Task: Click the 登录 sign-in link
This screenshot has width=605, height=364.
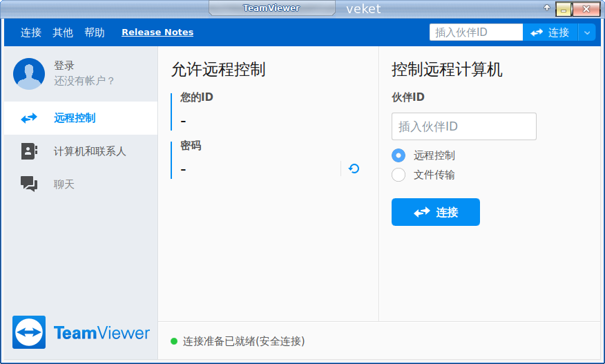Action: click(64, 66)
